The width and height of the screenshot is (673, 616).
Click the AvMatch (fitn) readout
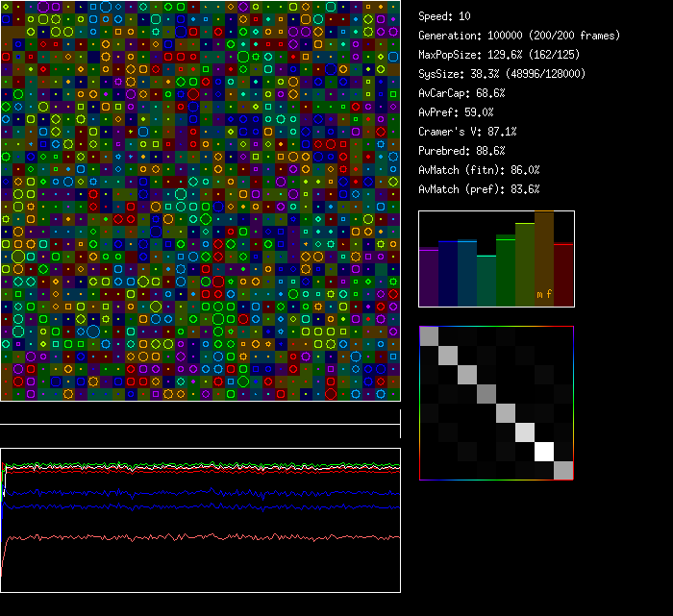pos(479,170)
